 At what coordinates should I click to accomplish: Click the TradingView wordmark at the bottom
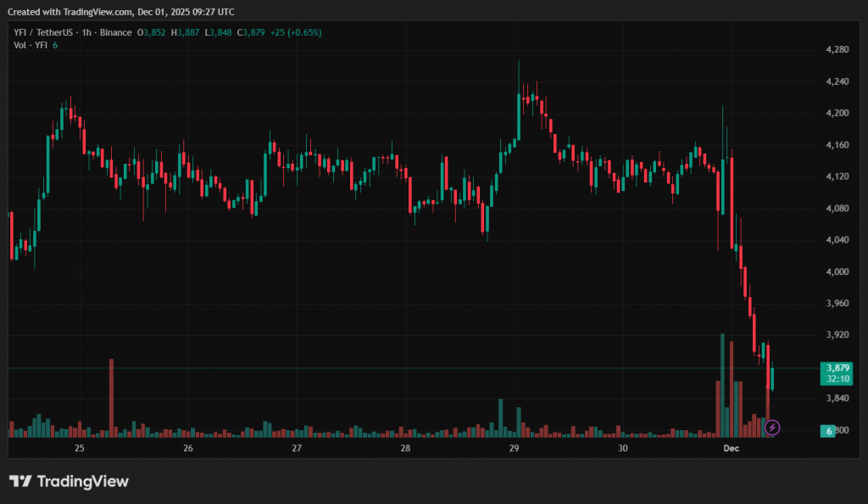point(82,481)
